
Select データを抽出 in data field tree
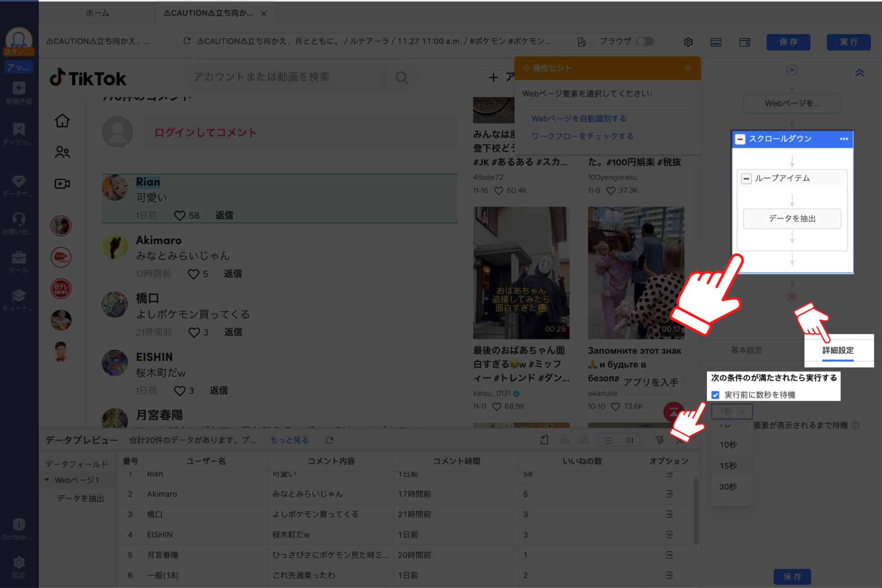pos(80,498)
